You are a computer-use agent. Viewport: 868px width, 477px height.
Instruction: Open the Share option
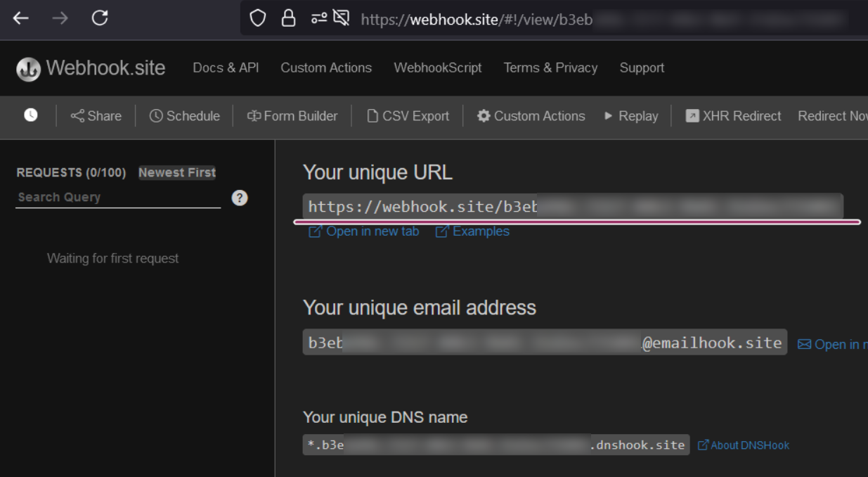96,116
